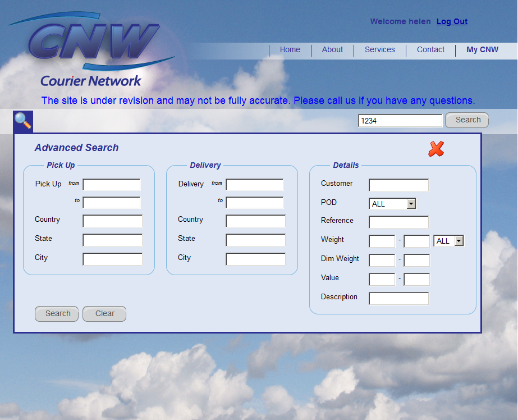
Task: Click the Advanced Search's Search button
Action: (x=58, y=314)
